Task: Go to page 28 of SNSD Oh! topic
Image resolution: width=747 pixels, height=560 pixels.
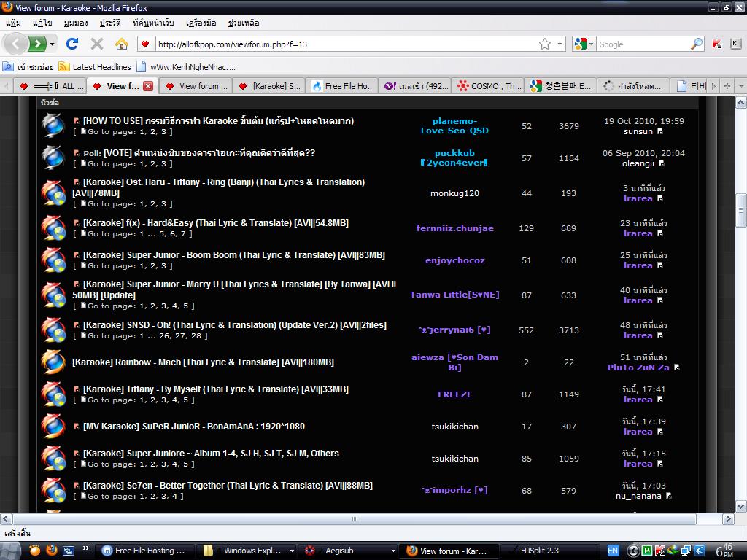Action: click(x=196, y=336)
